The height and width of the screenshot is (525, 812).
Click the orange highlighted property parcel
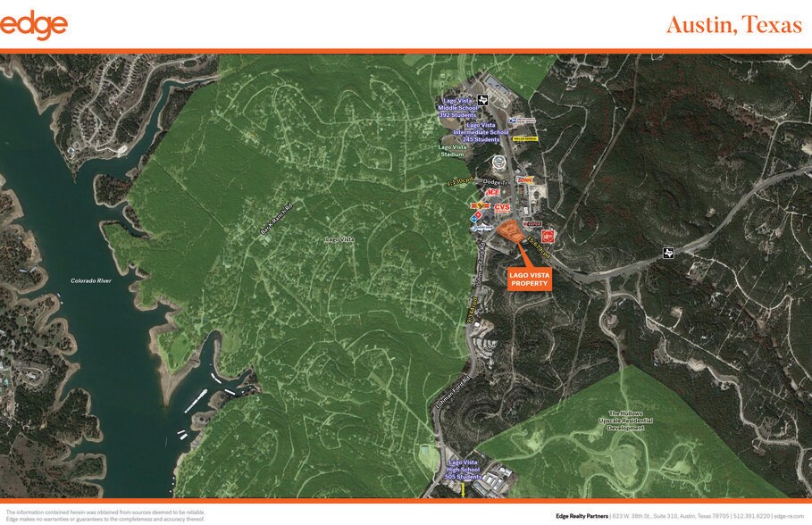[x=511, y=233]
